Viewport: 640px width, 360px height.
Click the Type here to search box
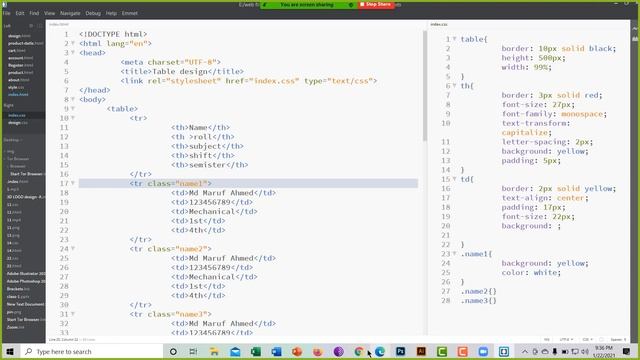(91, 351)
